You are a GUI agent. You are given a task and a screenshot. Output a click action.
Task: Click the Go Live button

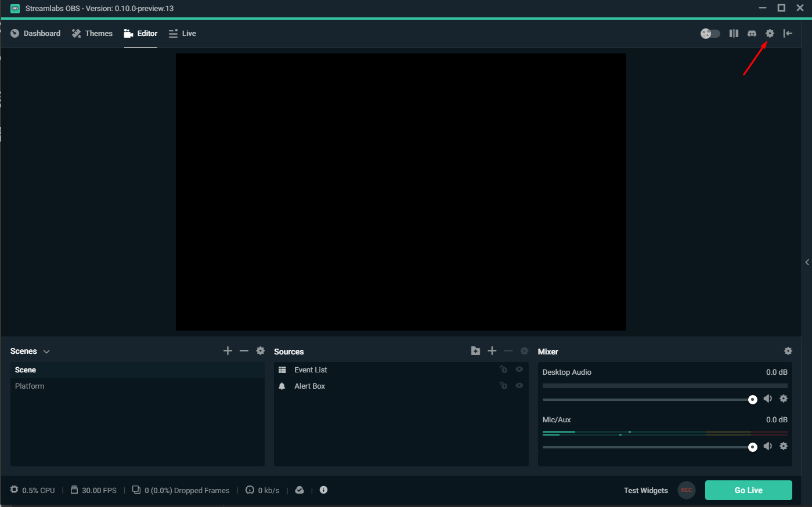(x=749, y=490)
